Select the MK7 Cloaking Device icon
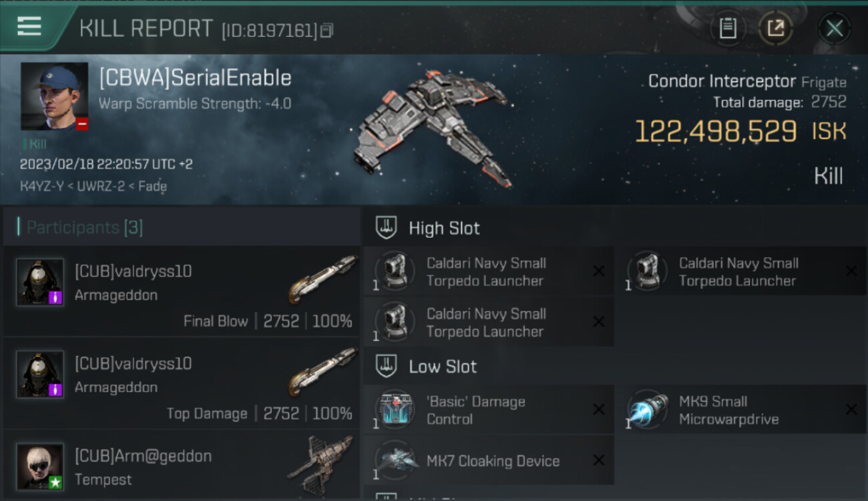Image resolution: width=868 pixels, height=501 pixels. [x=395, y=460]
